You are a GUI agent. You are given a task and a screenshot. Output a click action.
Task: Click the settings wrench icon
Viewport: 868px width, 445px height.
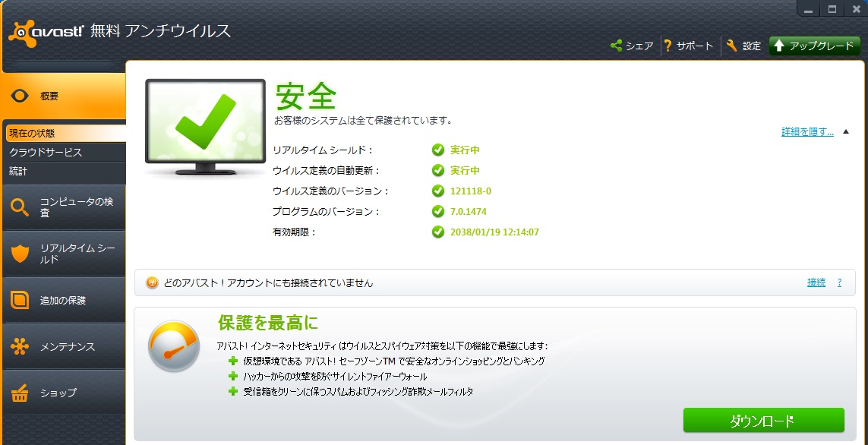(732, 46)
